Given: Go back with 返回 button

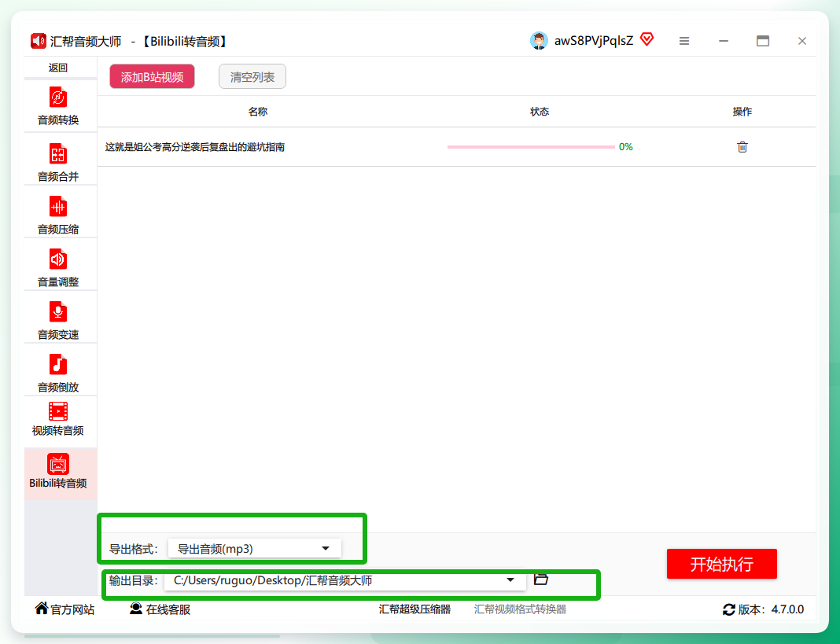Looking at the screenshot, I should (x=58, y=68).
